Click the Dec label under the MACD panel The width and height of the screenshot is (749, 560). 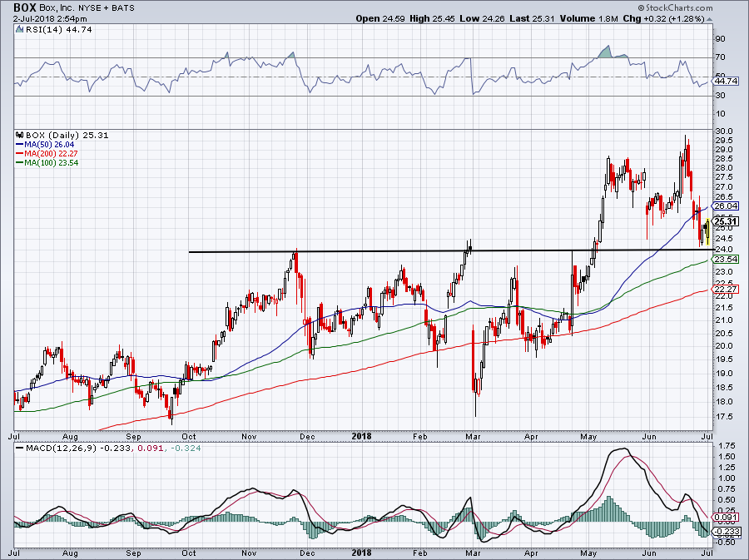click(x=307, y=553)
